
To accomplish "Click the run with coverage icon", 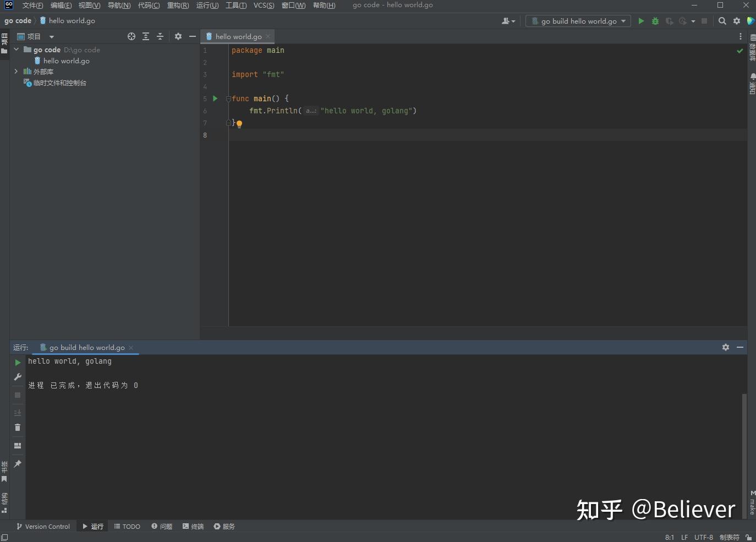I will click(669, 21).
